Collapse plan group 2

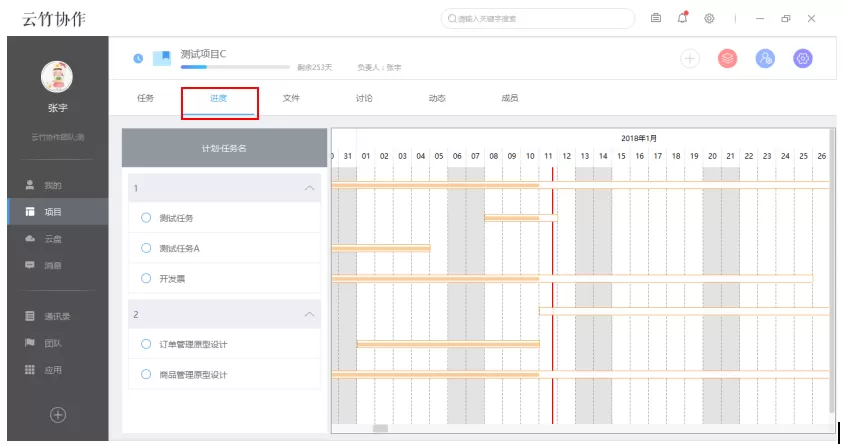click(309, 314)
